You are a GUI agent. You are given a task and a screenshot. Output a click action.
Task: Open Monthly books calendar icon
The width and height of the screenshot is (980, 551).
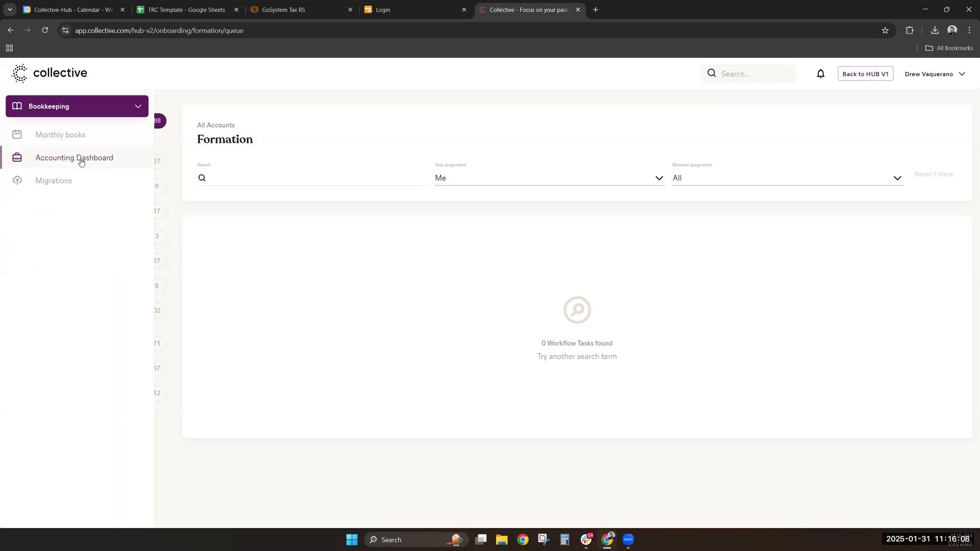tap(17, 135)
